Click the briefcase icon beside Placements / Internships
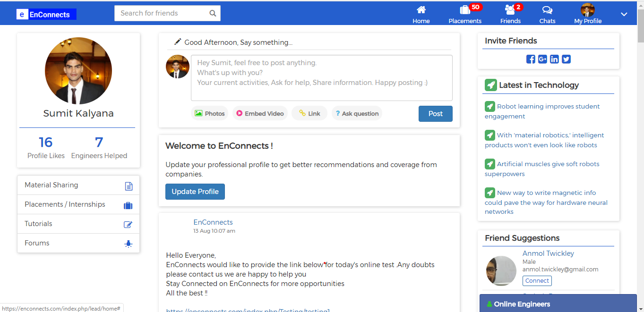This screenshot has width=644, height=312. (x=128, y=205)
